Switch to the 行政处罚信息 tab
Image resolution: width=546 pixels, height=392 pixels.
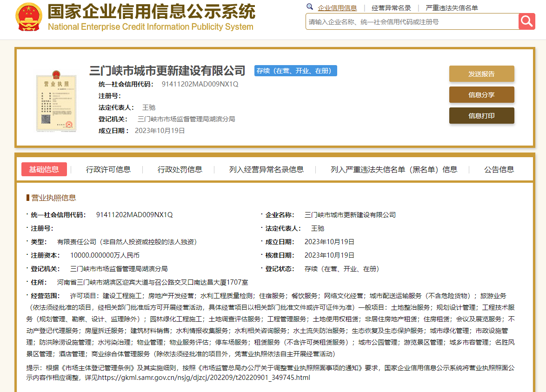[180, 169]
